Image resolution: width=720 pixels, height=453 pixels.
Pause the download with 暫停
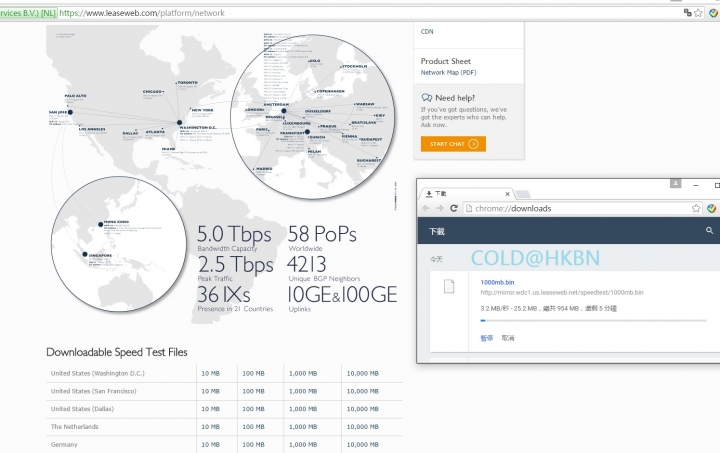coord(487,338)
